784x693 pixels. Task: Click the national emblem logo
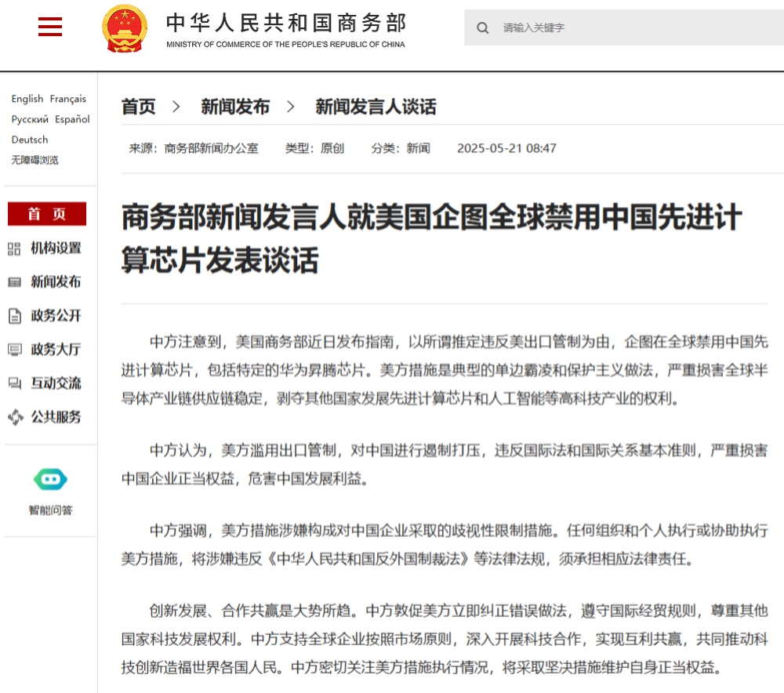pos(125,28)
